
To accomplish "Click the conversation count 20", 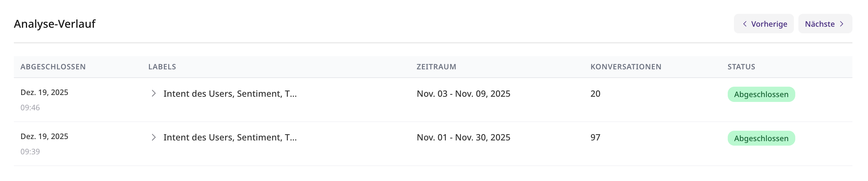I will click(595, 94).
